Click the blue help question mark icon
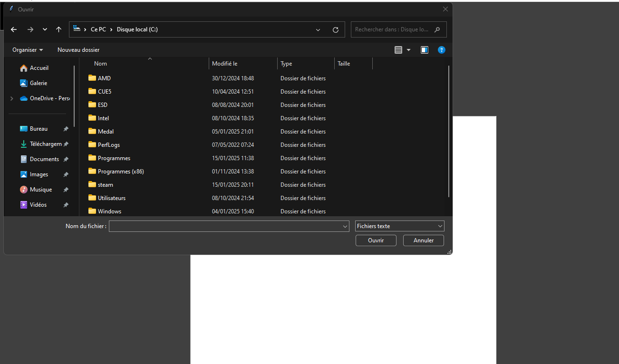Viewport: 619px width, 364px height. [x=441, y=49]
